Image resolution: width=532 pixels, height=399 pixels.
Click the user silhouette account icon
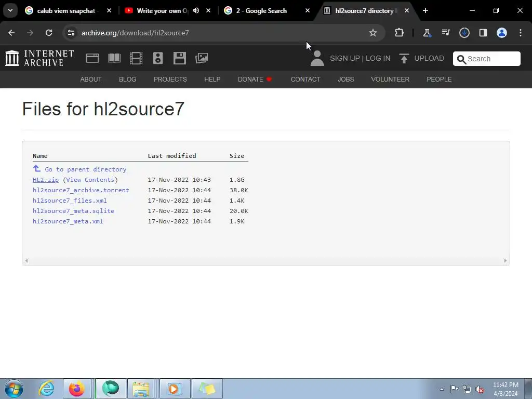pos(317,58)
